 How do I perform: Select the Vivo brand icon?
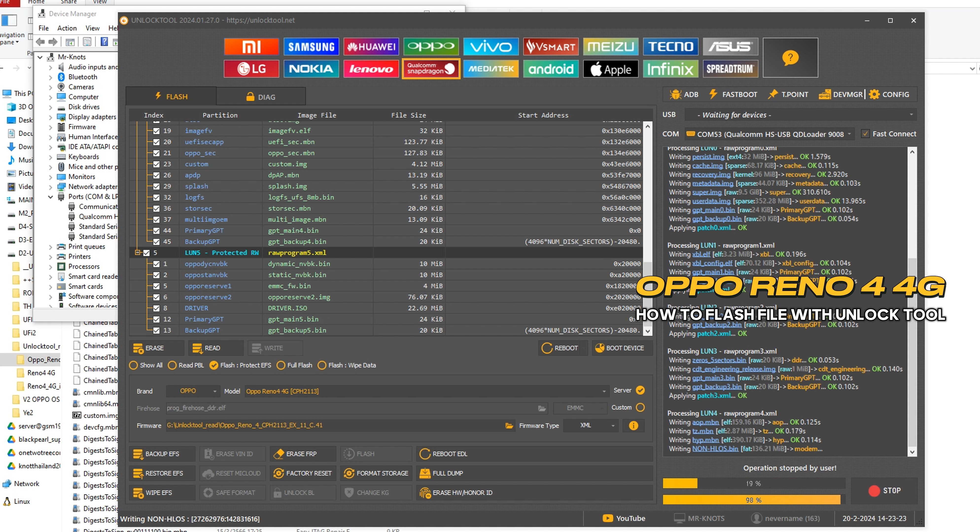[490, 47]
